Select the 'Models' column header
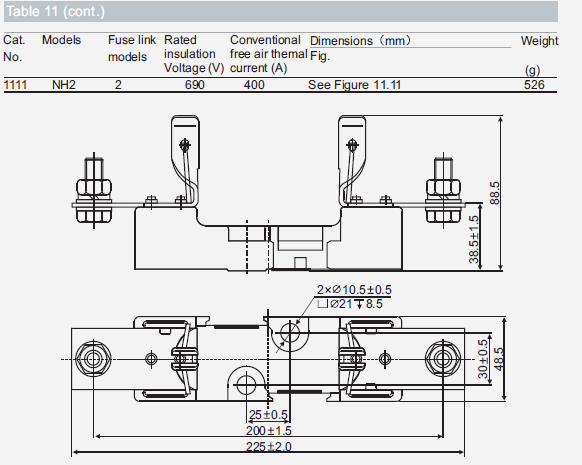The image size is (582, 465). (61, 40)
